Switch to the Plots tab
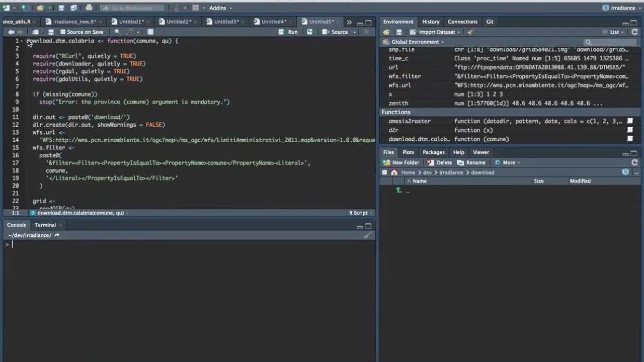644x362 pixels. (x=408, y=152)
